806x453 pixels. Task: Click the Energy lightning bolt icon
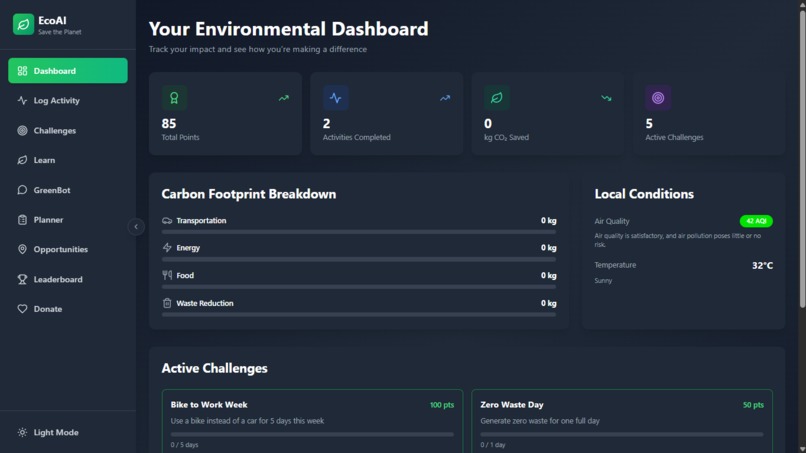point(167,248)
